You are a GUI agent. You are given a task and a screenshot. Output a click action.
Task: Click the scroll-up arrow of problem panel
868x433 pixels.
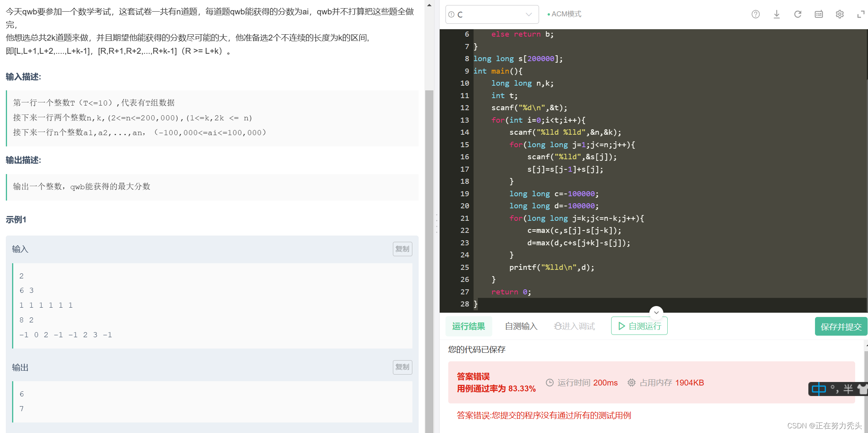coord(429,5)
